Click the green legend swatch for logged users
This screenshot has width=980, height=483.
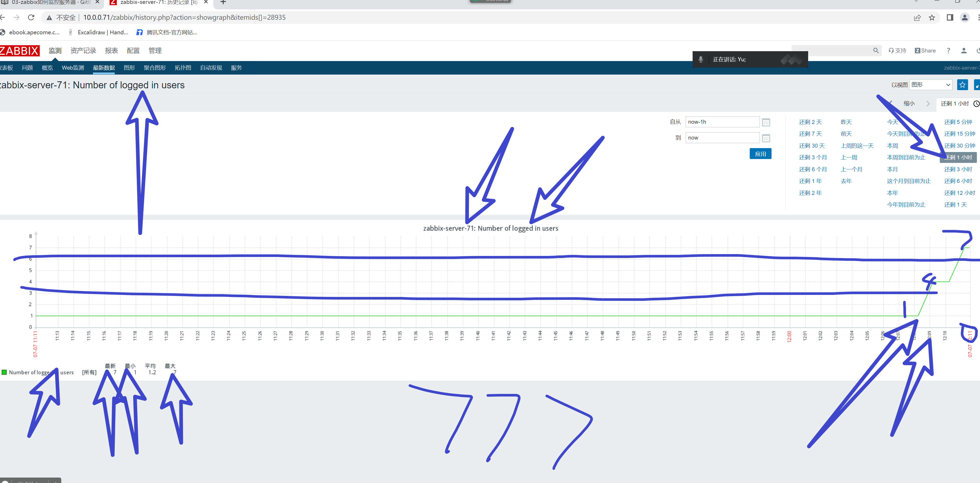(x=4, y=372)
